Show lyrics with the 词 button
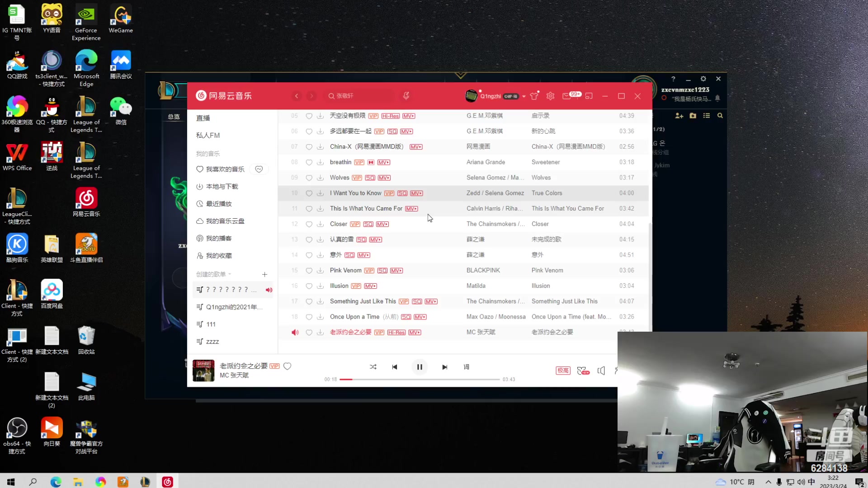This screenshot has width=868, height=488. 467,367
